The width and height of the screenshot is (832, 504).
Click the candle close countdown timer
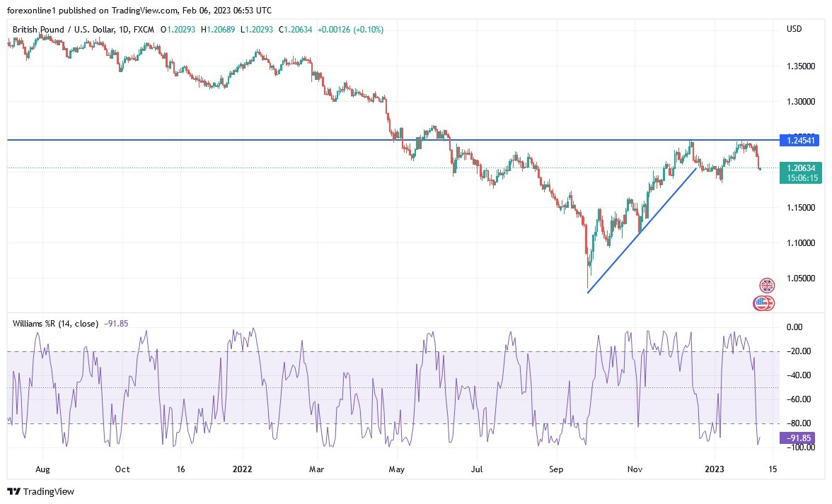802,179
